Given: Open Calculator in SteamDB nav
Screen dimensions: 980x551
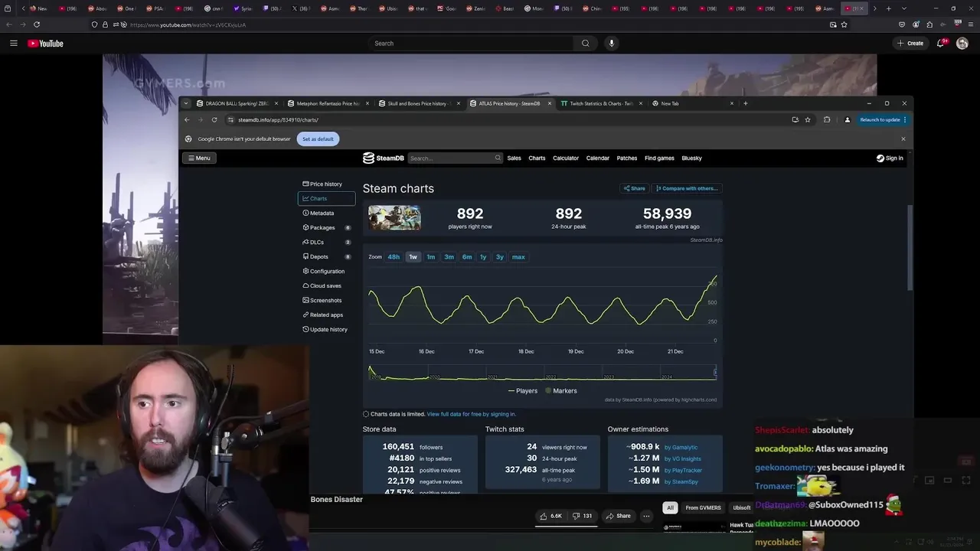Looking at the screenshot, I should [x=566, y=158].
